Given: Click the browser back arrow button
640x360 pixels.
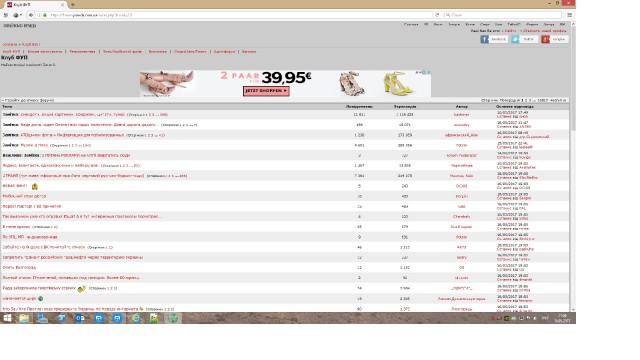Looking at the screenshot, I should 31,15.
